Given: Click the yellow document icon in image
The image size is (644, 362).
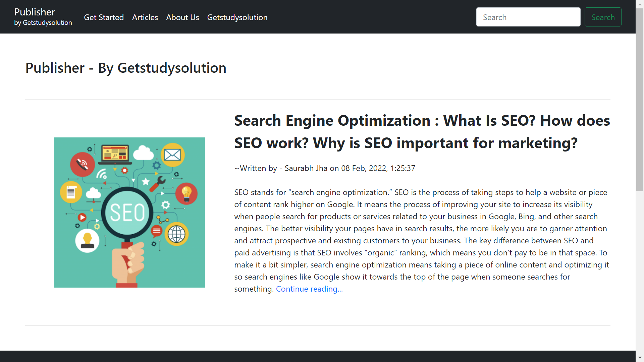Looking at the screenshot, I should (x=71, y=192).
